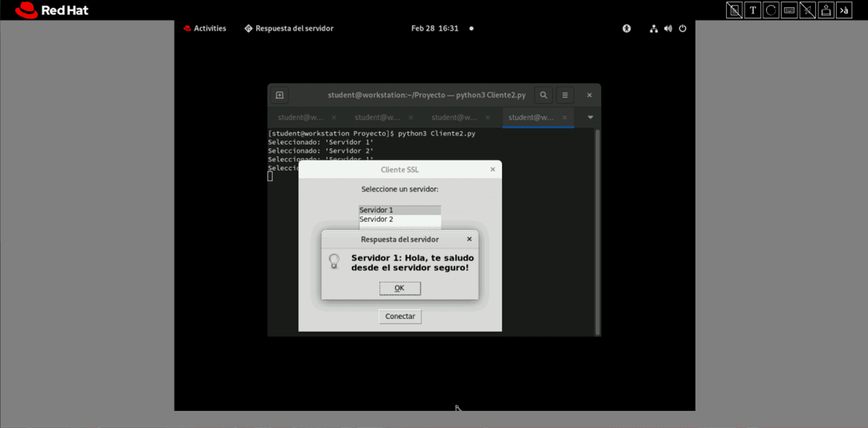Open the accessibility menu in GNOME top bar
This screenshot has height=428, width=868.
(627, 28)
